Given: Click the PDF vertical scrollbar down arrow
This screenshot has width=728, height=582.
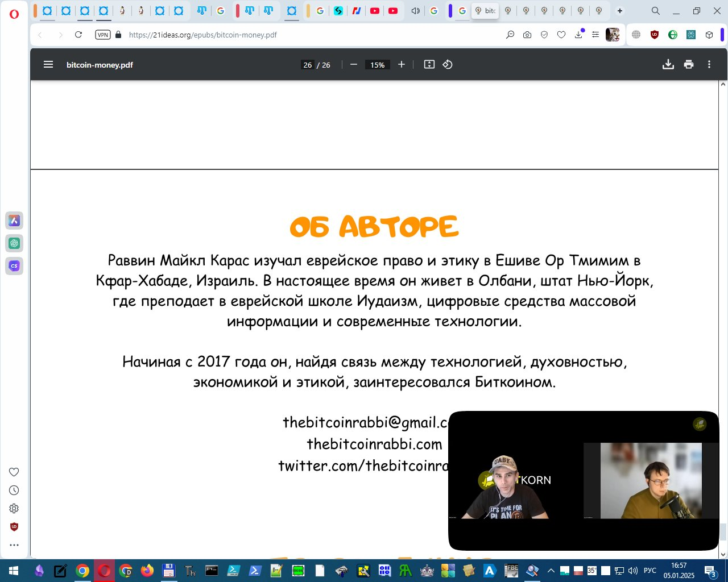Looking at the screenshot, I should click(723, 554).
